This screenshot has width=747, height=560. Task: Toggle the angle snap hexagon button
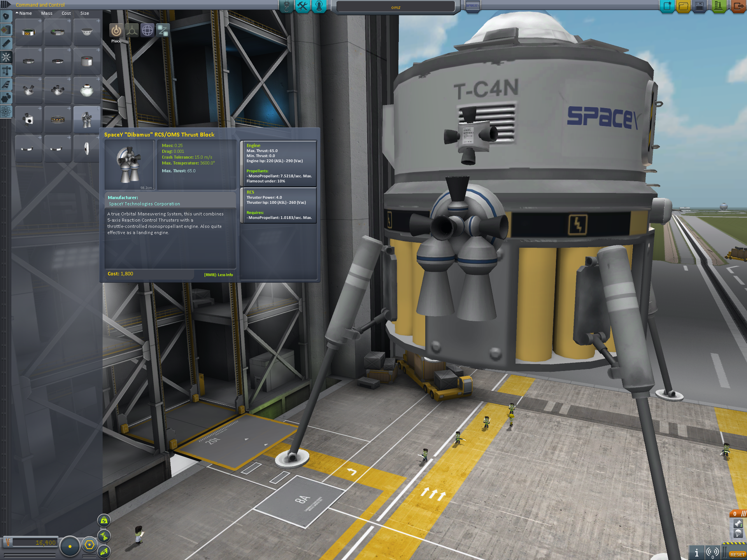click(x=90, y=544)
